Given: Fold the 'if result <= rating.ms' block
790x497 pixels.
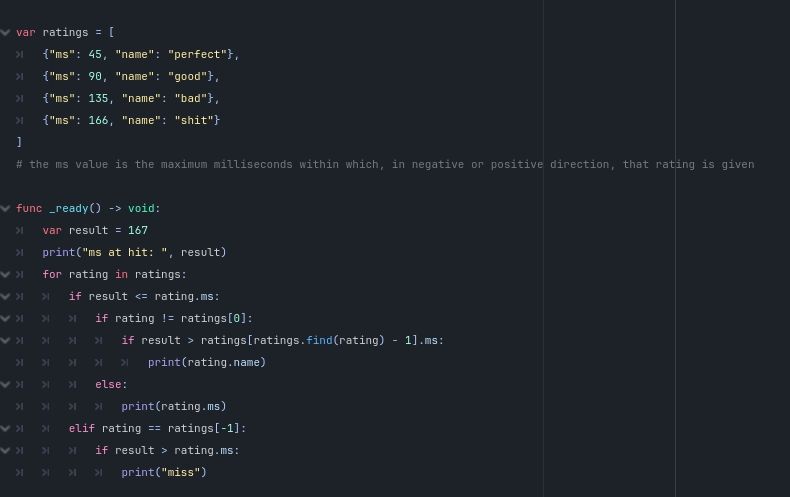Looking at the screenshot, I should pyautogui.click(x=6, y=296).
